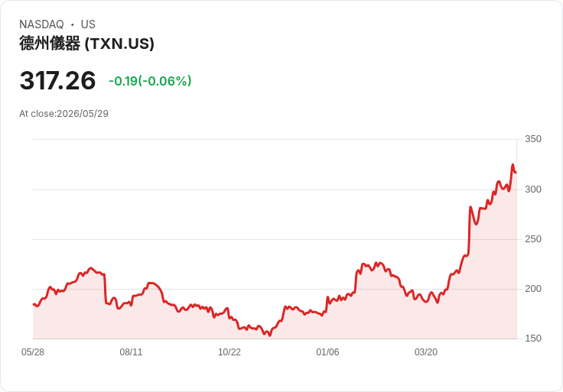Click the 250 y-axis label
563x392 pixels.
pyautogui.click(x=533, y=239)
